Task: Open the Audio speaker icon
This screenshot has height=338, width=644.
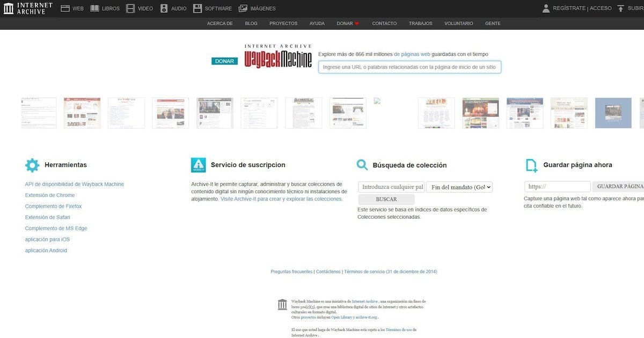Action: [164, 9]
